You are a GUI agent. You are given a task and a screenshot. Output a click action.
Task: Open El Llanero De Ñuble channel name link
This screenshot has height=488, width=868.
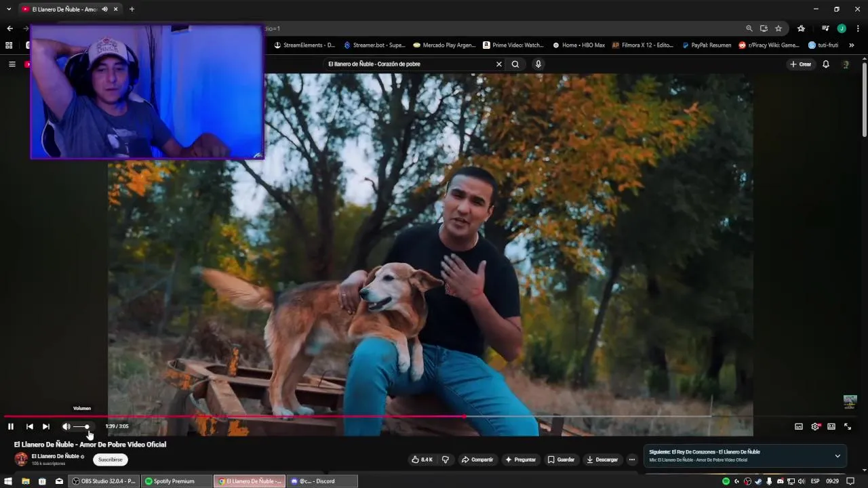point(56,456)
